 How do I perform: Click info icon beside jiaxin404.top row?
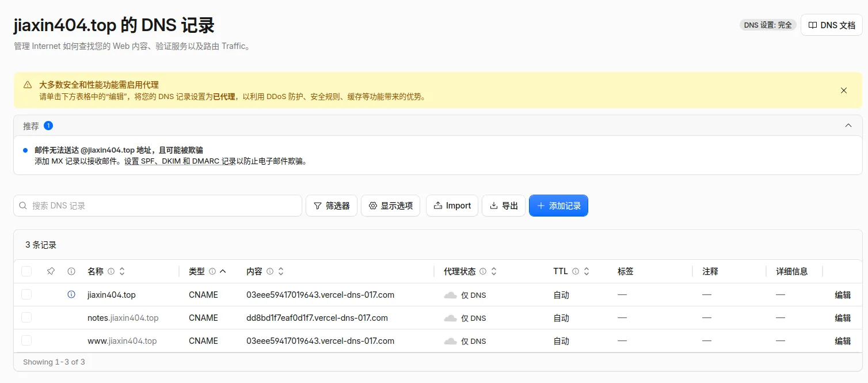tap(71, 294)
